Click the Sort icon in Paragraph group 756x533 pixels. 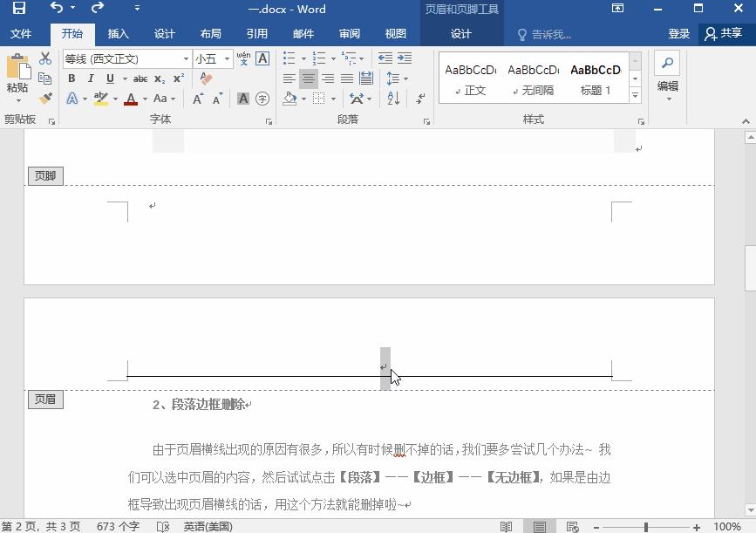[393, 99]
